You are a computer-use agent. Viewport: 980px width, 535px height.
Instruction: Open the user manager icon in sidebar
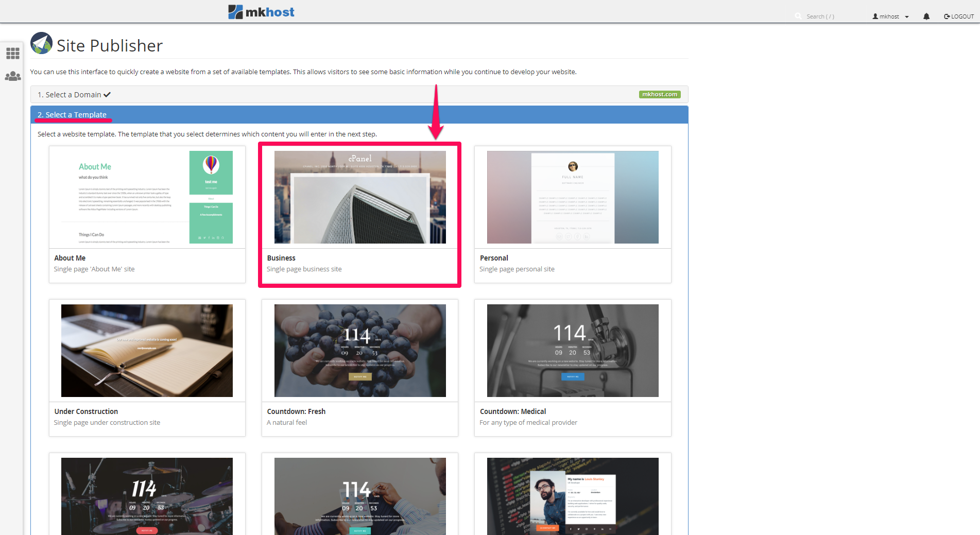(x=13, y=76)
